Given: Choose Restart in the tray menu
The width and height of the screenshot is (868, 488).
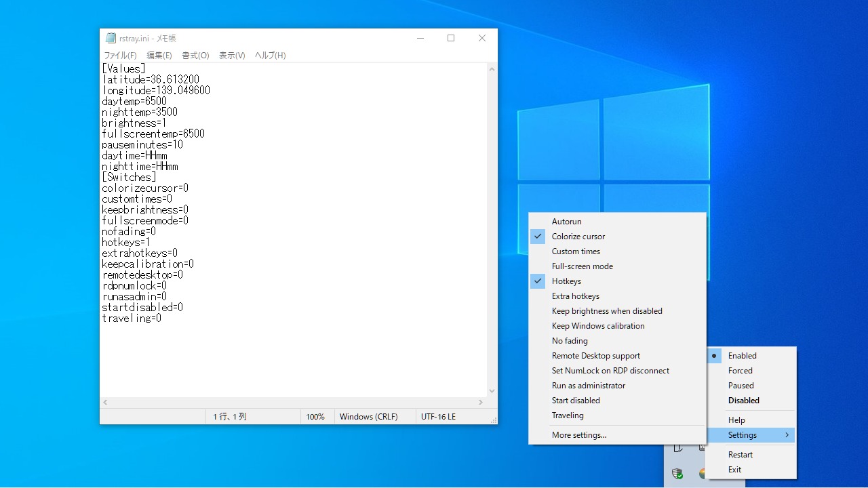Looking at the screenshot, I should click(751, 455).
